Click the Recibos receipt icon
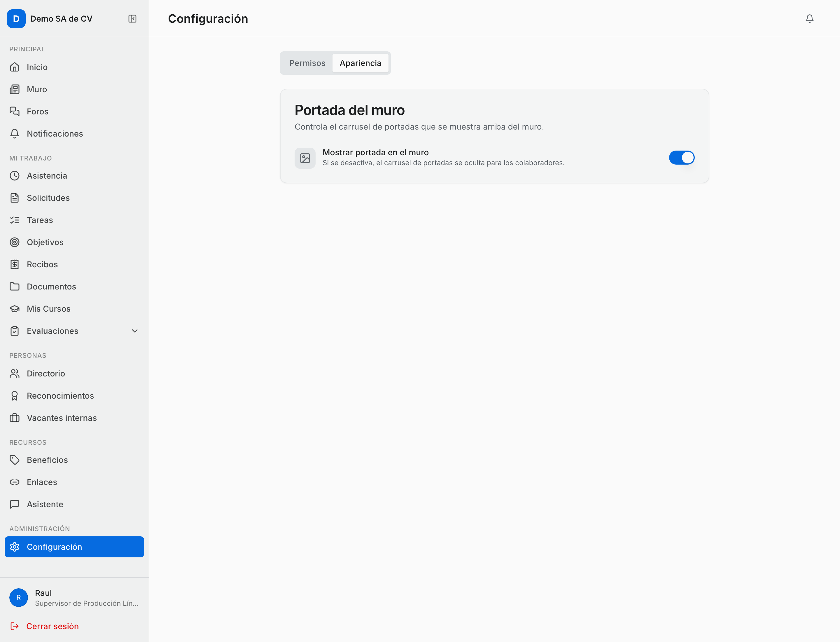Image resolution: width=840 pixels, height=642 pixels. 15,264
